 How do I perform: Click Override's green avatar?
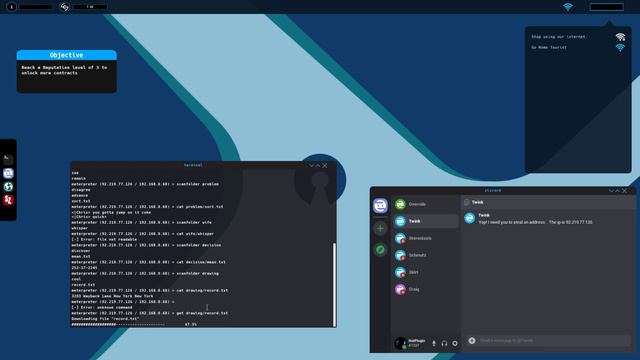pos(400,204)
